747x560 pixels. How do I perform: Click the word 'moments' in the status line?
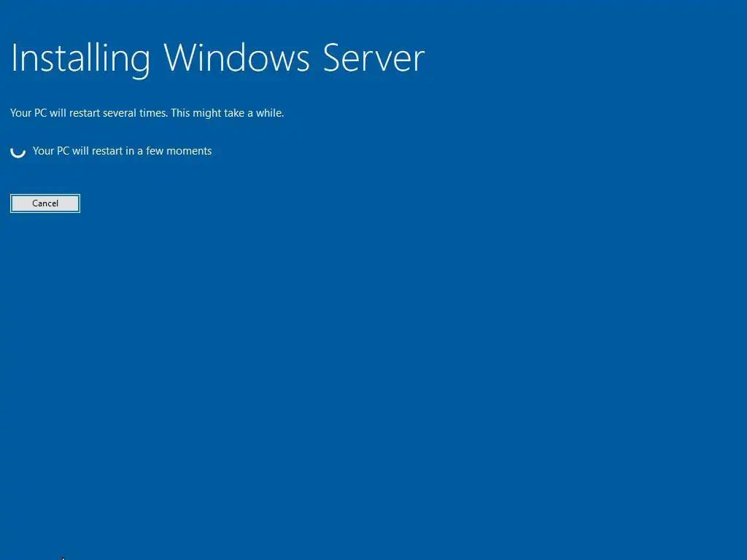click(x=189, y=151)
